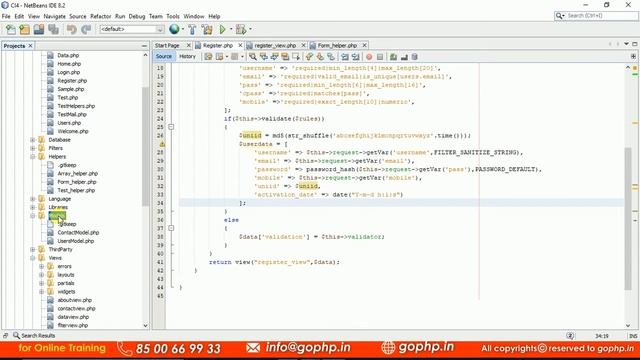This screenshot has height=360, width=640.
Task: Select Form_helper.php in project tree
Action: (77, 182)
